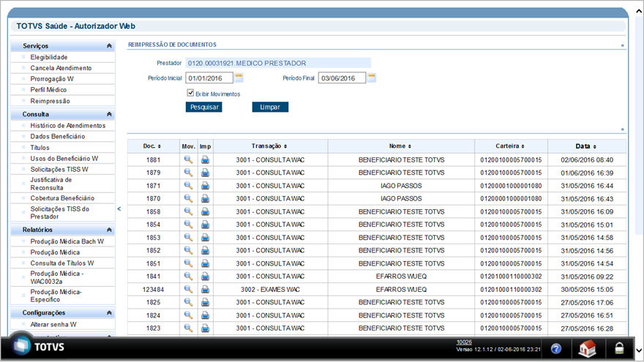Collapse the results table panel
Viewport: 644px width, 362px height.
click(623, 129)
